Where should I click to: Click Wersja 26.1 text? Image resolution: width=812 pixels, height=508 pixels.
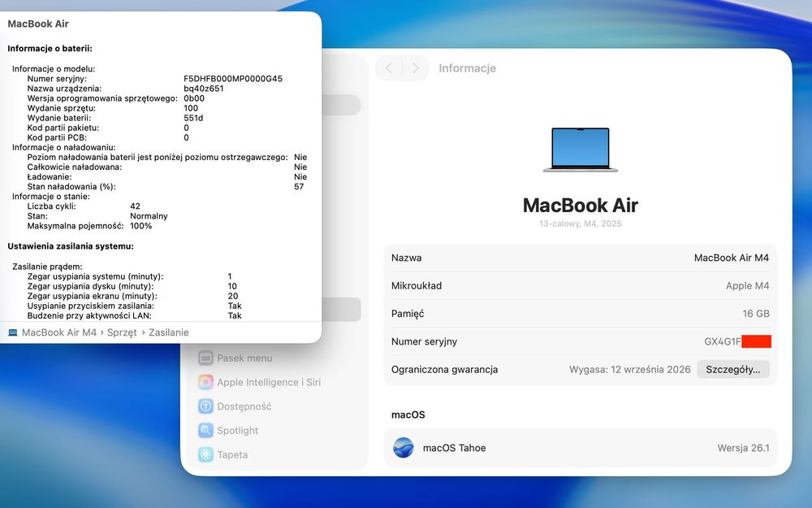[743, 448]
